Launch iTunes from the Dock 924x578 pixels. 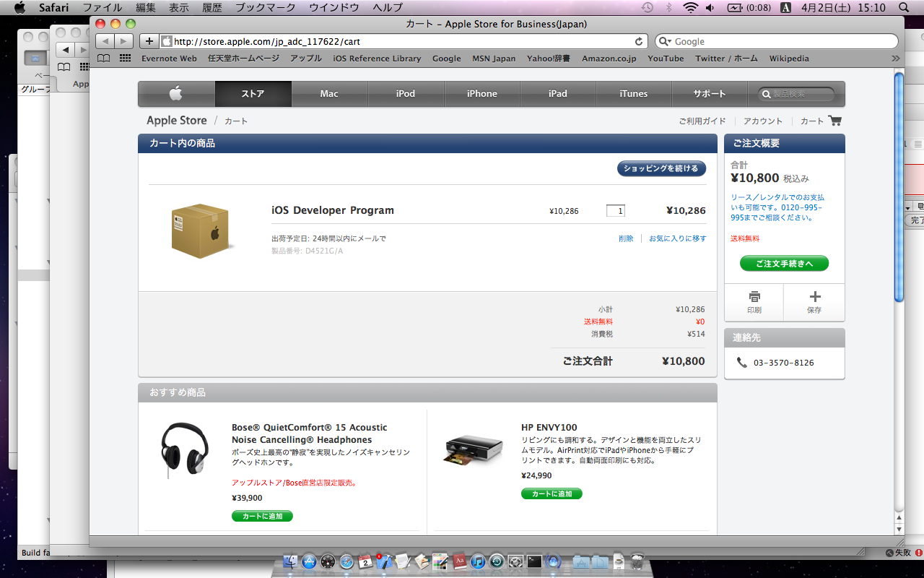click(x=478, y=561)
